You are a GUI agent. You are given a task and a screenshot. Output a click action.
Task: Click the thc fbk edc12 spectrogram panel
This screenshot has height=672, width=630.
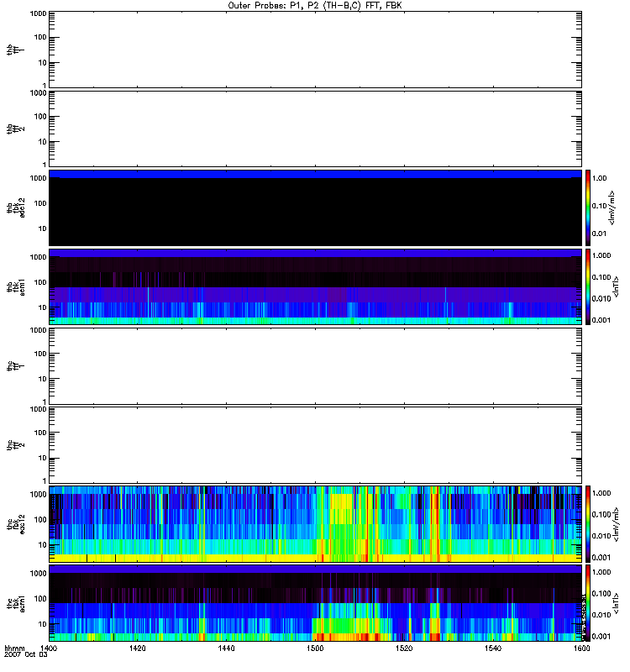point(315,523)
